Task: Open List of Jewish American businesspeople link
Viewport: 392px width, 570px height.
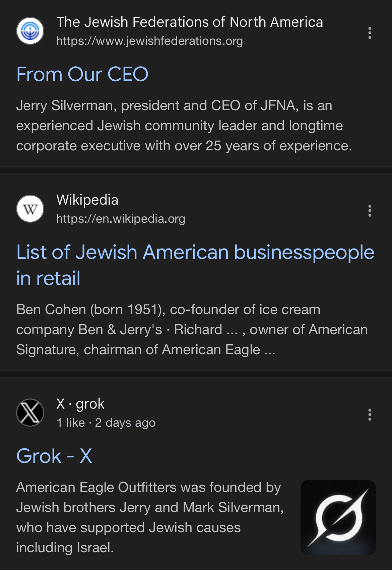Action: (195, 265)
